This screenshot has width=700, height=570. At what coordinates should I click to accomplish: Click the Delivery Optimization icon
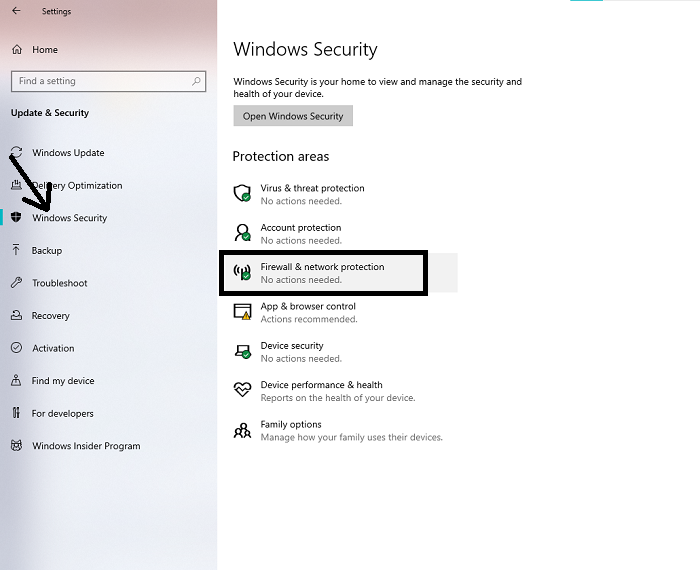[17, 185]
